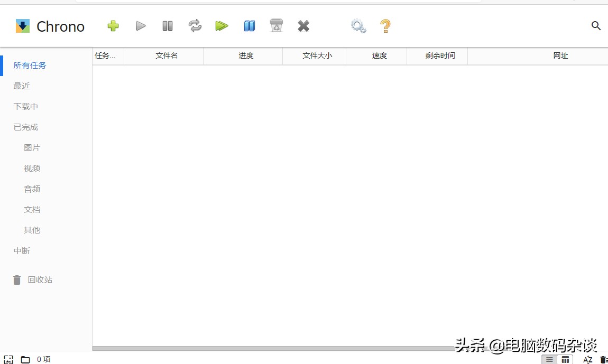The image size is (608, 364).
Task: Open Chrono settings via gears icon
Action: point(358,25)
